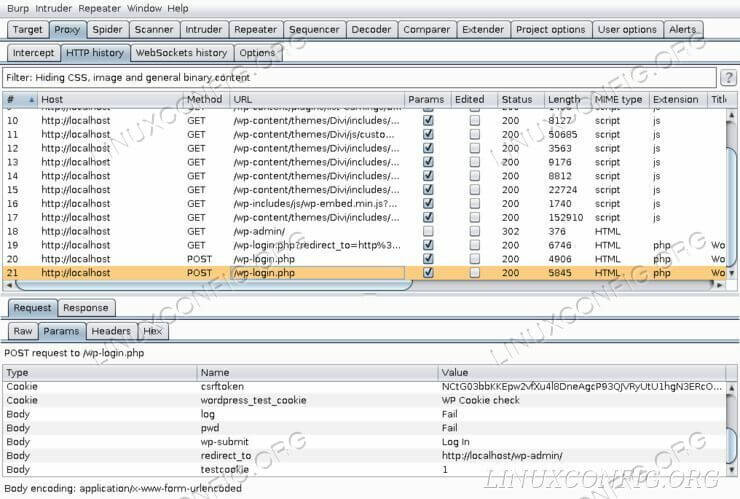740x499 pixels.
Task: Switch to the Hex view tab
Action: 152,331
